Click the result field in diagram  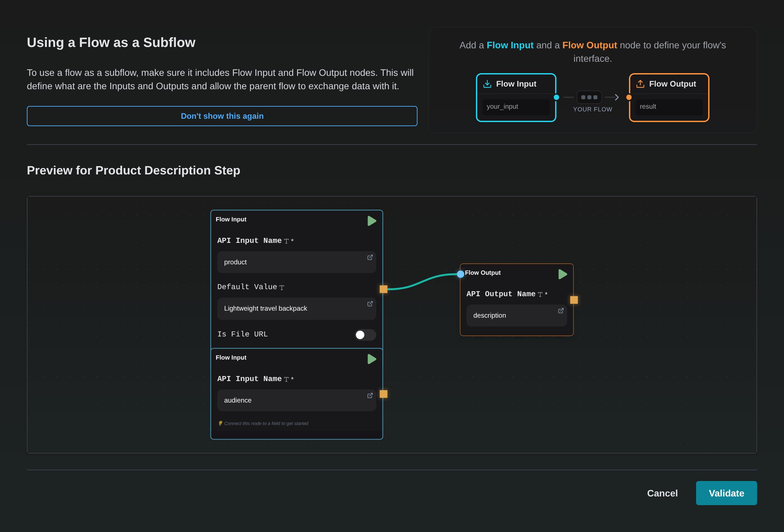coord(669,107)
